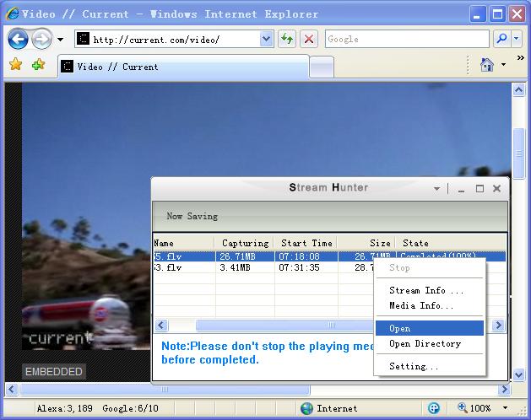Click the Google search box
This screenshot has height=420, width=531.
(x=407, y=40)
